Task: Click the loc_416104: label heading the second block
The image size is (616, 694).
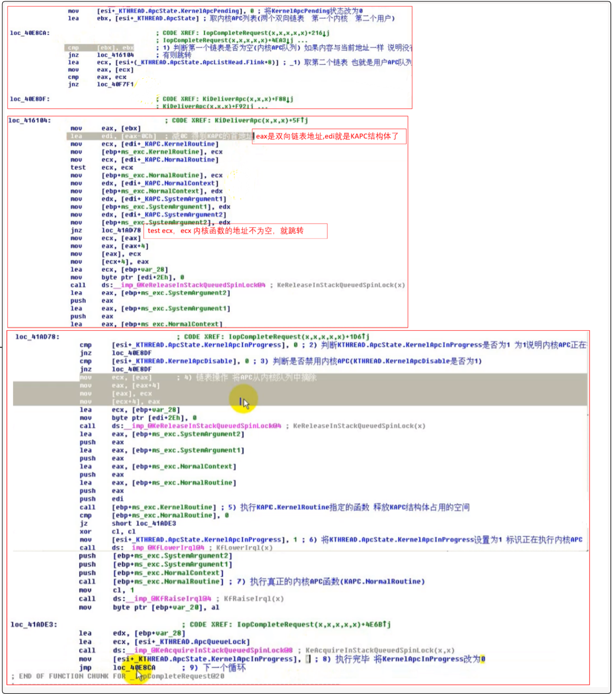Action: pos(30,120)
